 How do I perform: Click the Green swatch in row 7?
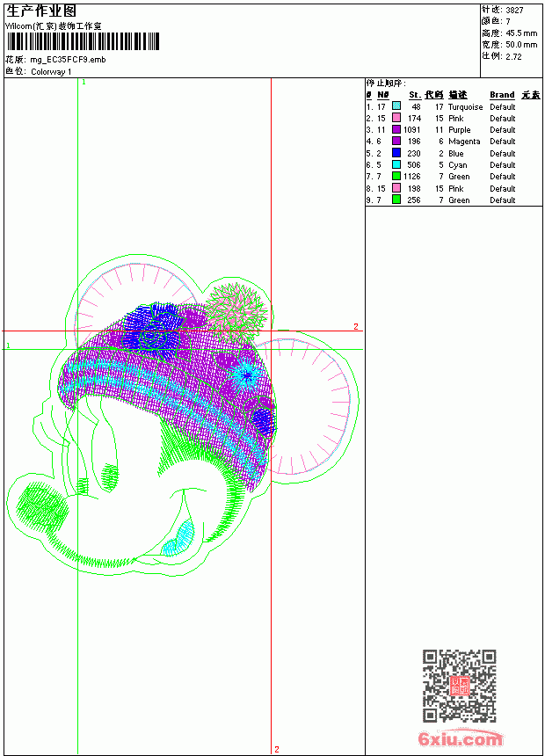click(x=396, y=176)
